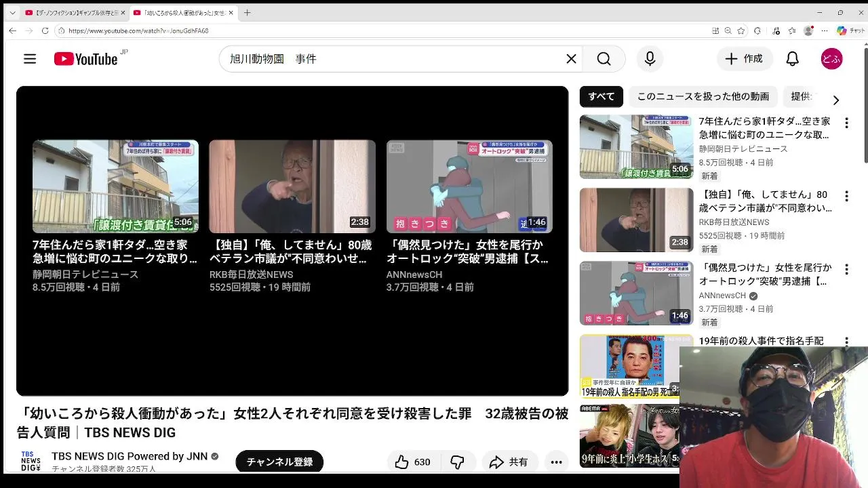Open the Copilot chat button
The height and width of the screenshot is (488, 868).
(850, 30)
